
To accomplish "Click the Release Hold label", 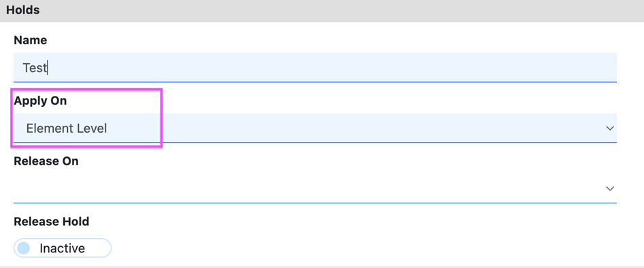I will tap(51, 222).
